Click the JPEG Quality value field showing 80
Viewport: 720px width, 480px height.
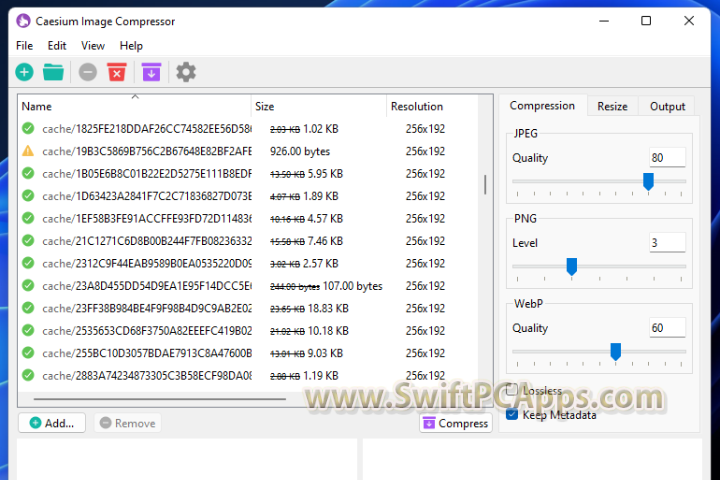point(667,158)
